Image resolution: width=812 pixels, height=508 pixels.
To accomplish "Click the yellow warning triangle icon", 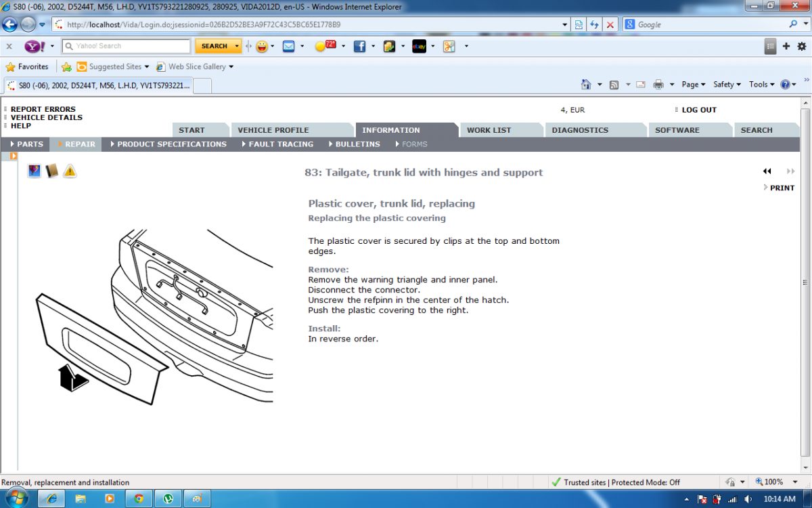I will [70, 171].
